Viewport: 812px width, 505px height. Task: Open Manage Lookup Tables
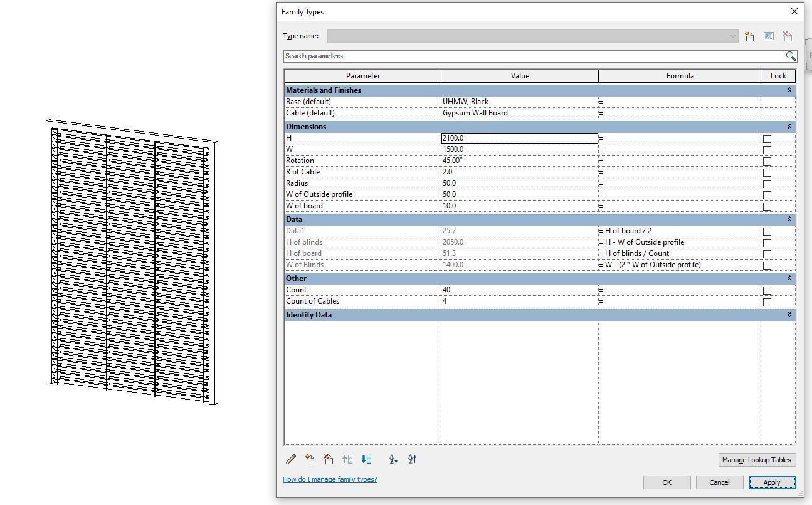click(x=756, y=459)
